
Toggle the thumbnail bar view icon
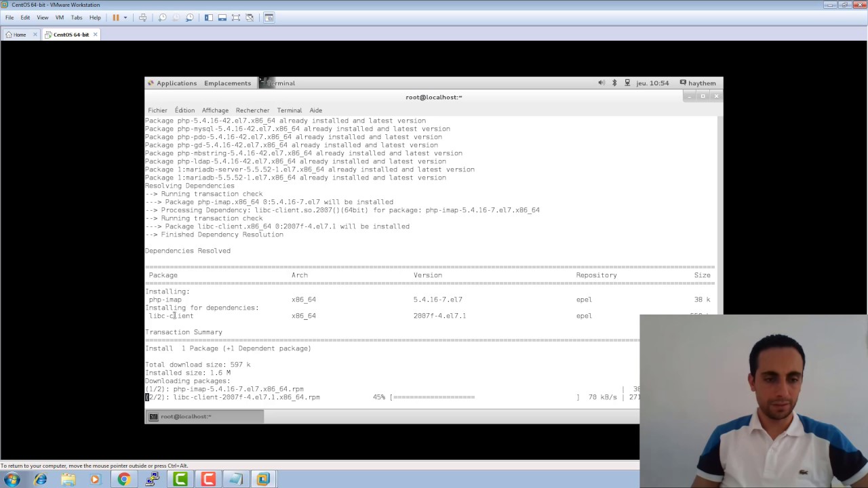pos(222,18)
